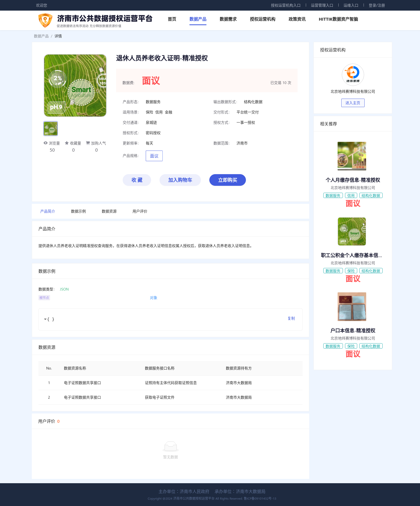Click the 数据资源持有方 column header
Image resolution: width=420 pixels, height=506 pixels.
[x=239, y=368]
